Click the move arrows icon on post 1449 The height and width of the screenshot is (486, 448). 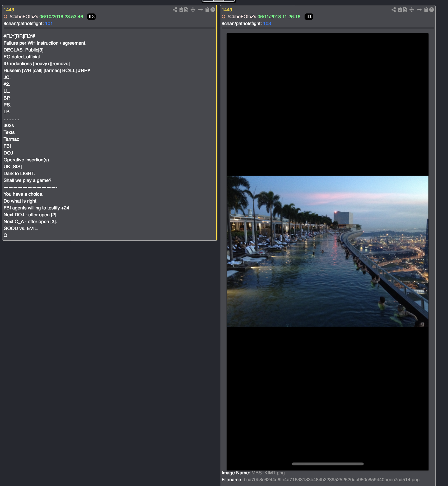pyautogui.click(x=412, y=10)
